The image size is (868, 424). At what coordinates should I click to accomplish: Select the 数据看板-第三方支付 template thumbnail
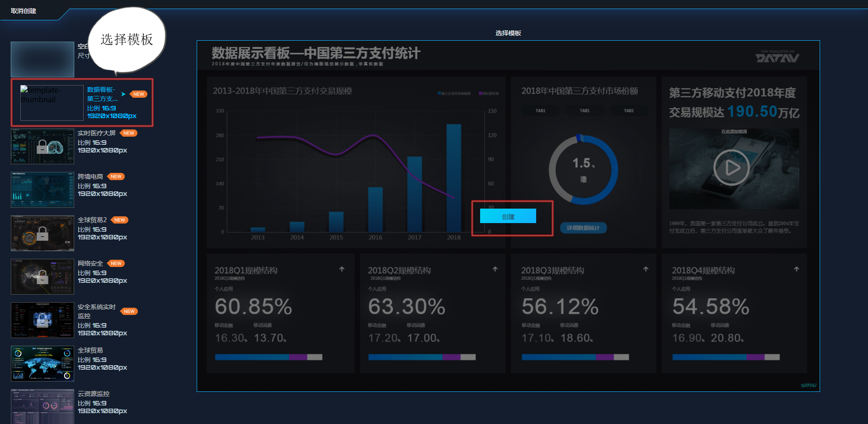52,103
